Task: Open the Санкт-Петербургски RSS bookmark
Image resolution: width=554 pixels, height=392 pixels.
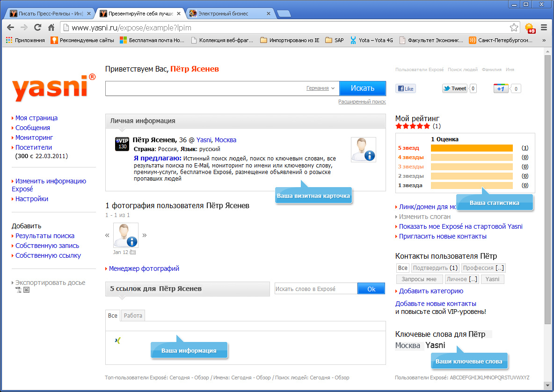Action: 501,40
